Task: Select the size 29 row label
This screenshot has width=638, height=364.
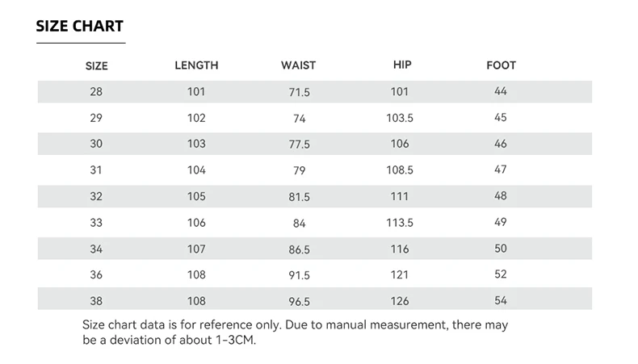Action: pos(96,118)
